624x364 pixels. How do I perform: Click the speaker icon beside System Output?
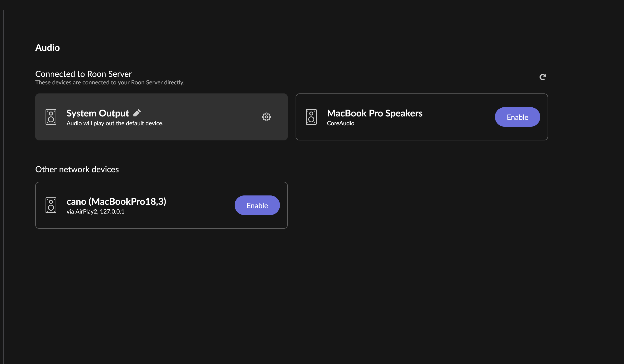[x=51, y=117]
